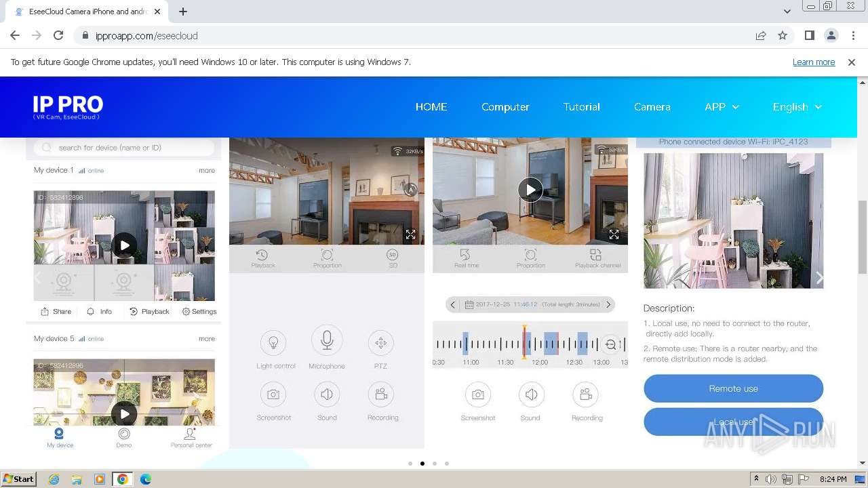Screen dimensions: 868x488
Task: Expand live view to fullscreen
Action: tap(410, 235)
